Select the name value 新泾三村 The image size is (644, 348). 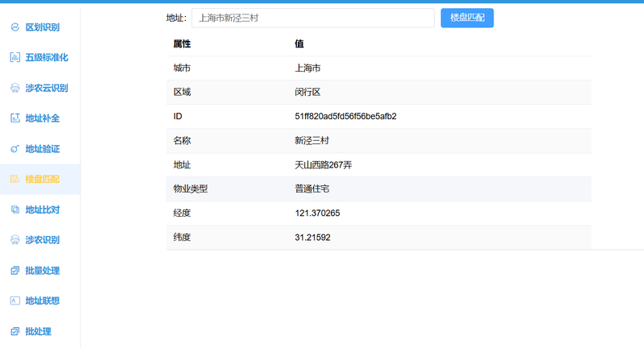[312, 140]
